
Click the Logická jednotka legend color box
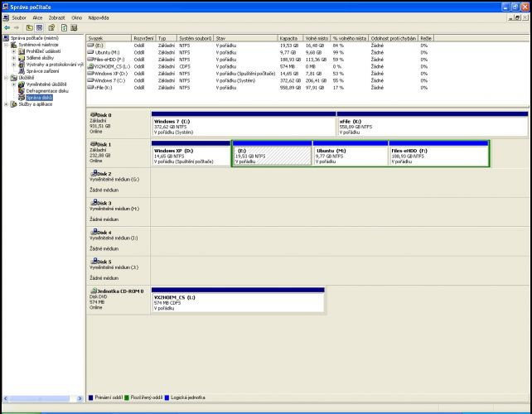[x=167, y=397]
